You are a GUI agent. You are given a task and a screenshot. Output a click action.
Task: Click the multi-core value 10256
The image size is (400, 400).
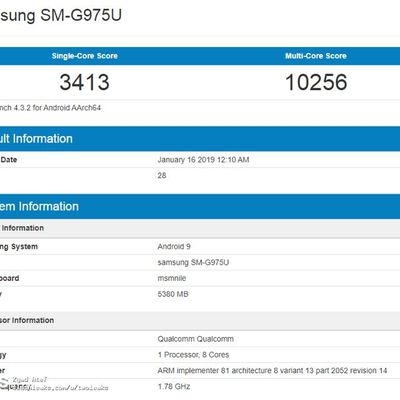click(316, 82)
